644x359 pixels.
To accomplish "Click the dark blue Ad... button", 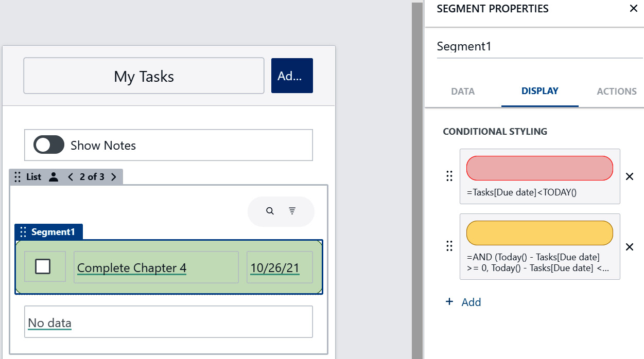I will (292, 76).
